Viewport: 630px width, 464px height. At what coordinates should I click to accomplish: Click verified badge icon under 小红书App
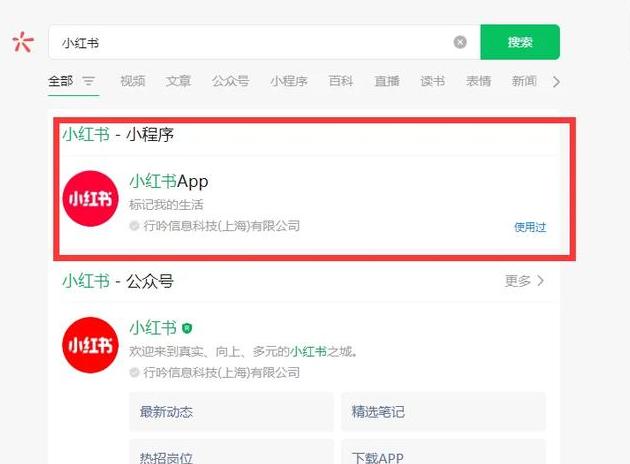(x=134, y=226)
